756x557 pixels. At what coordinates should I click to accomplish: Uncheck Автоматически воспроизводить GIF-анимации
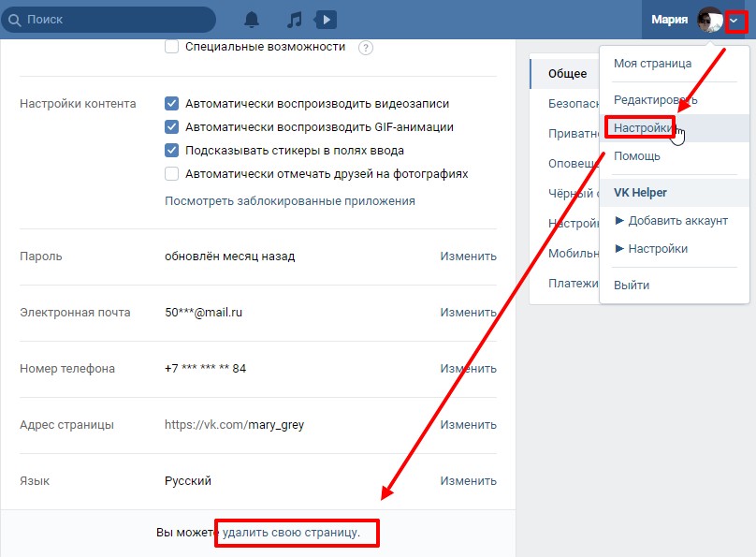(171, 126)
